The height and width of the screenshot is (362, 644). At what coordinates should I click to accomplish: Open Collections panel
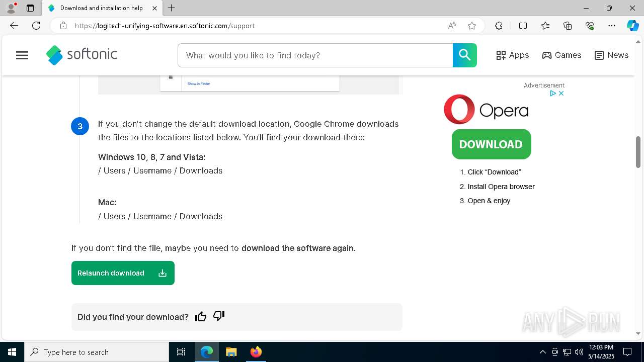[x=568, y=26]
